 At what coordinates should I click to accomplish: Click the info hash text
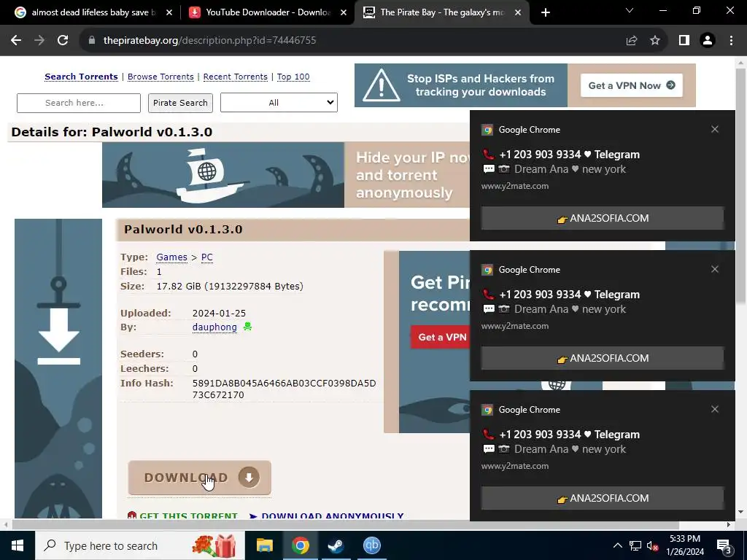284,389
